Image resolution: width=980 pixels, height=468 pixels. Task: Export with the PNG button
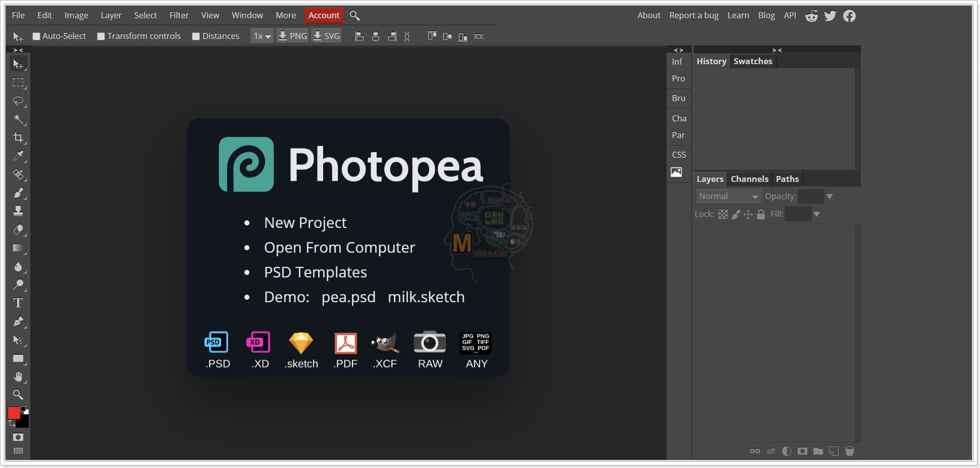tap(292, 36)
